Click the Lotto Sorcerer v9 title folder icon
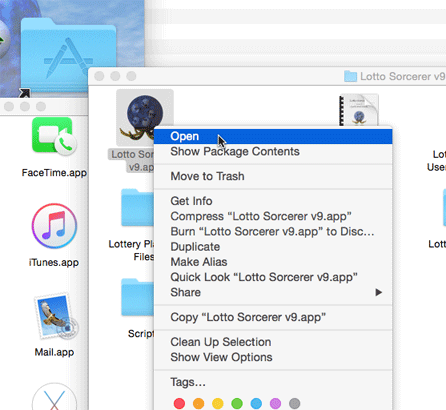 pos(350,76)
